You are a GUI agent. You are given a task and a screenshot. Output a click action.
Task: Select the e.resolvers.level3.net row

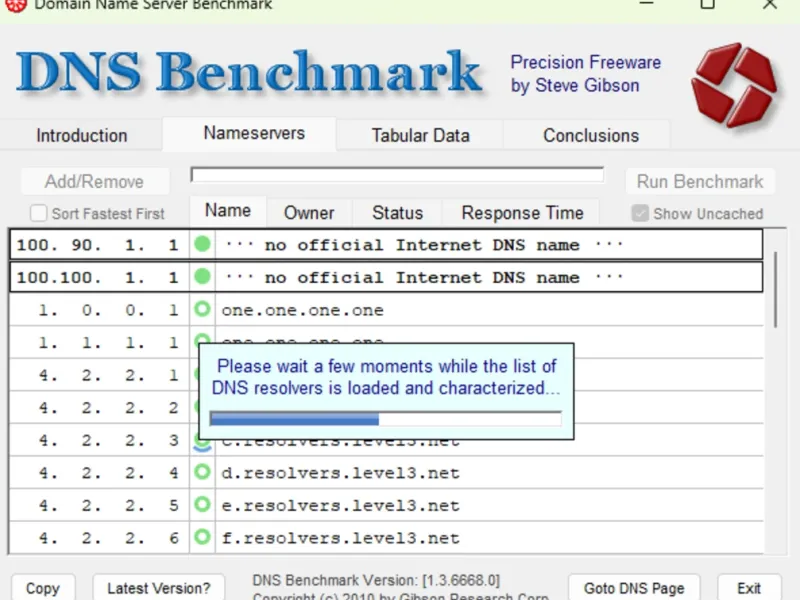pyautogui.click(x=386, y=505)
